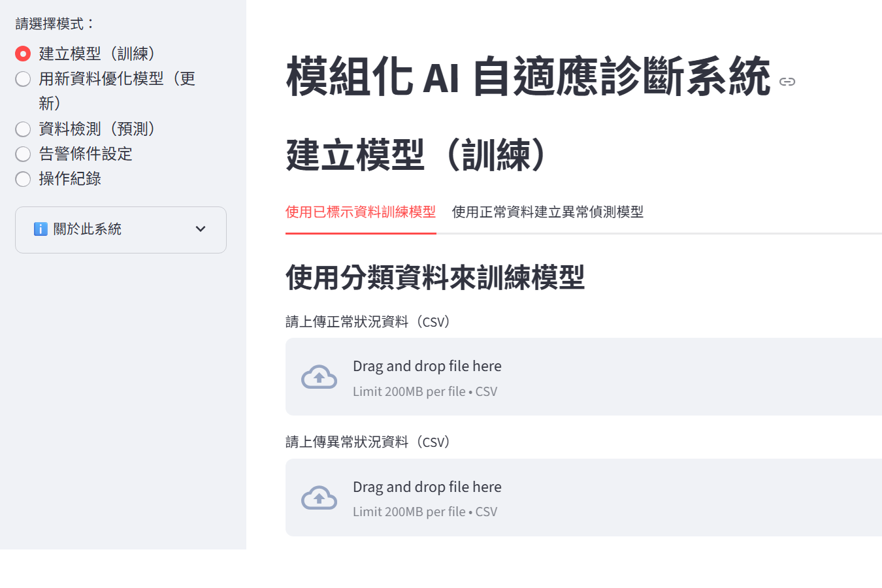Click the link anchor icon beside main title
The width and height of the screenshot is (882, 588).
[x=787, y=82]
